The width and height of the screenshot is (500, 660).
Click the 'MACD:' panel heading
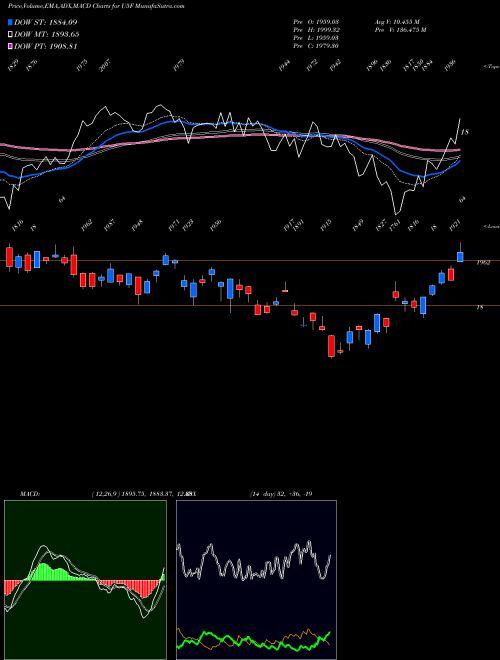pos(29,494)
